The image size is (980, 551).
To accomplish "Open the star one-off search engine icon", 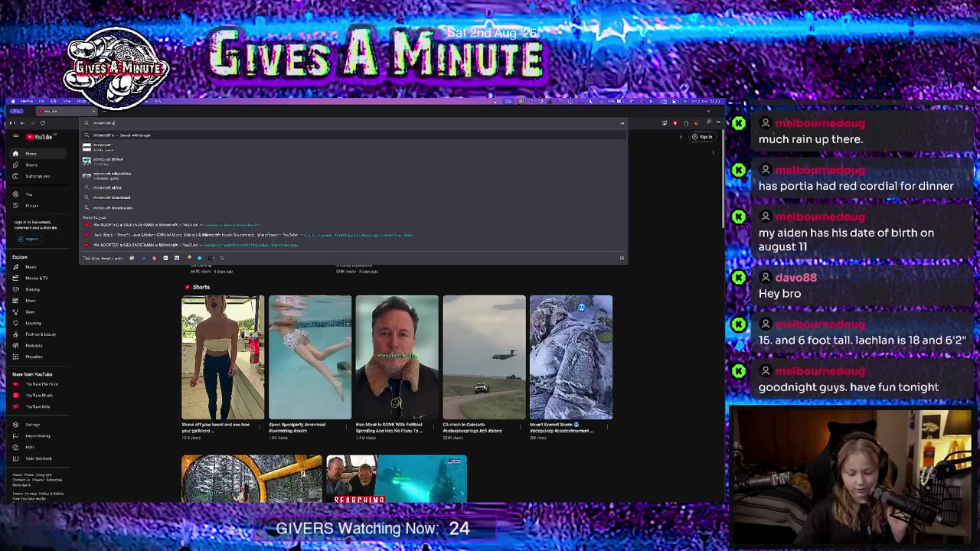I will pos(199,258).
